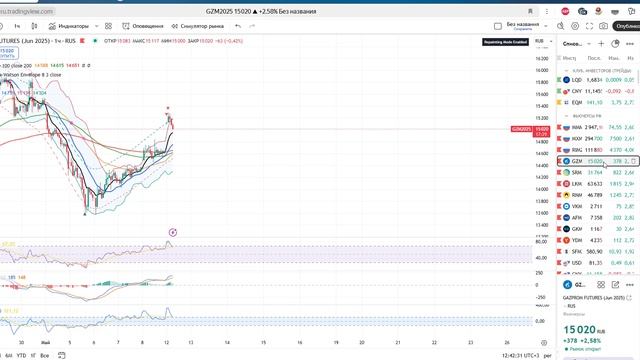Open the details panel edit note icon
640x360 pixels.
615,285
